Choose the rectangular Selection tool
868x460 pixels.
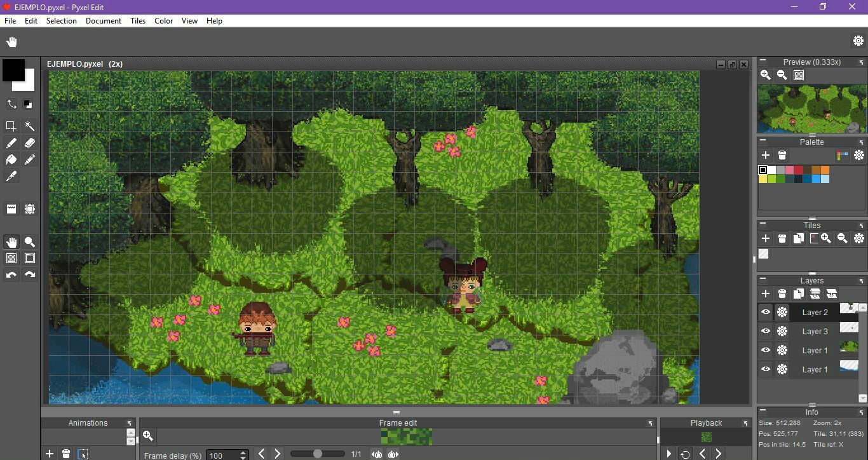(11, 126)
